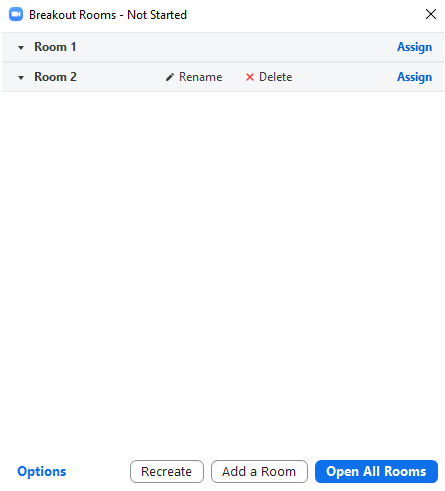
Task: Collapse Room 1 with its arrow
Action: [x=21, y=48]
